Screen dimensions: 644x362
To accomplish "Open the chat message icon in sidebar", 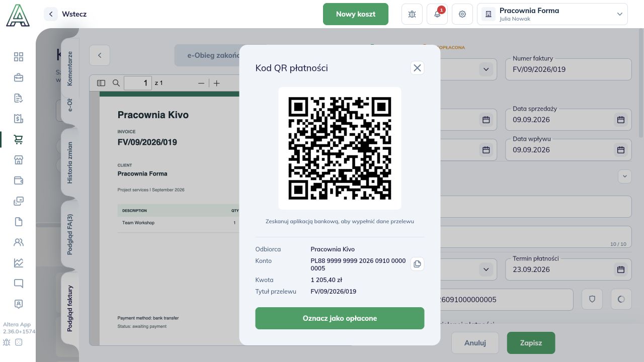I will pos(19,284).
